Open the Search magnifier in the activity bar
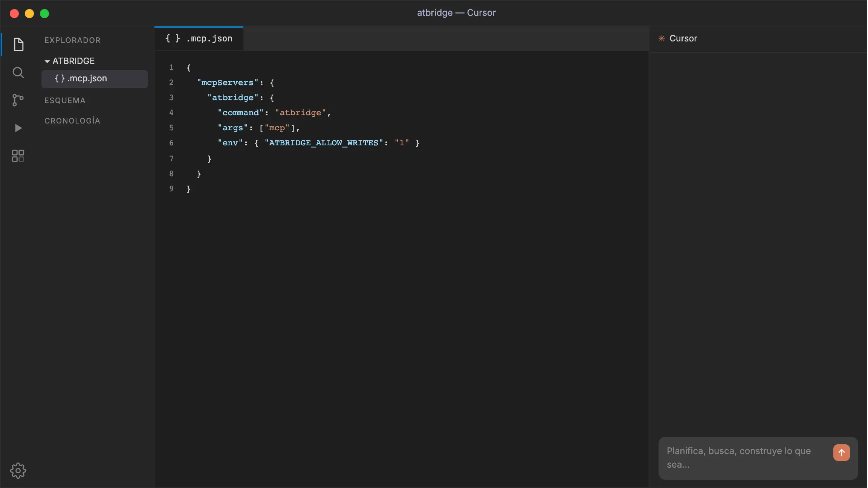Image resolution: width=868 pixels, height=488 pixels. [x=18, y=72]
